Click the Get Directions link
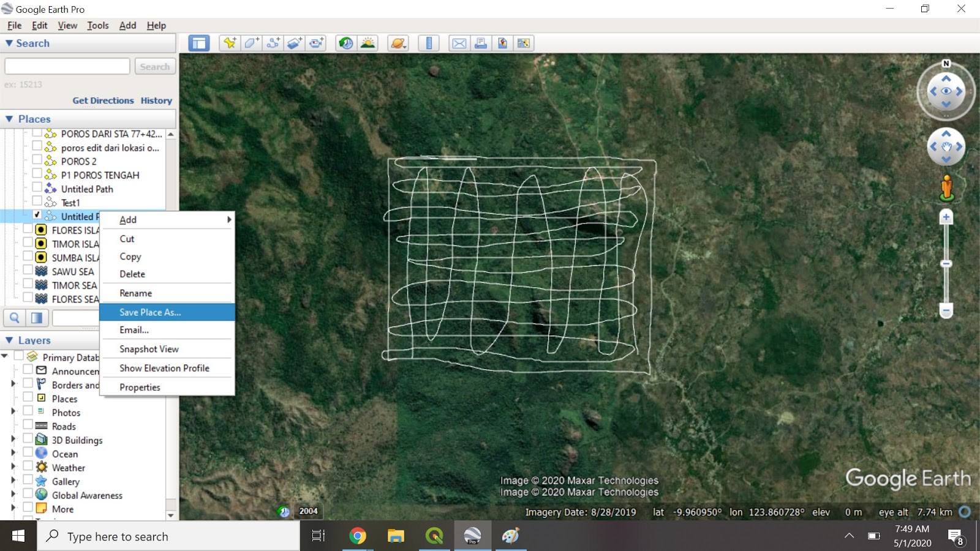Screen dimensions: 980x551 tap(103, 100)
